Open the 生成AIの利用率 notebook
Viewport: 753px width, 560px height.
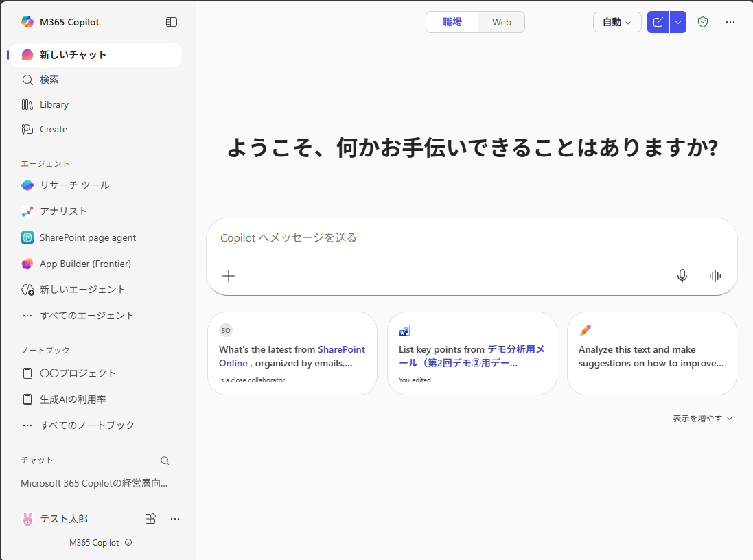(x=73, y=399)
